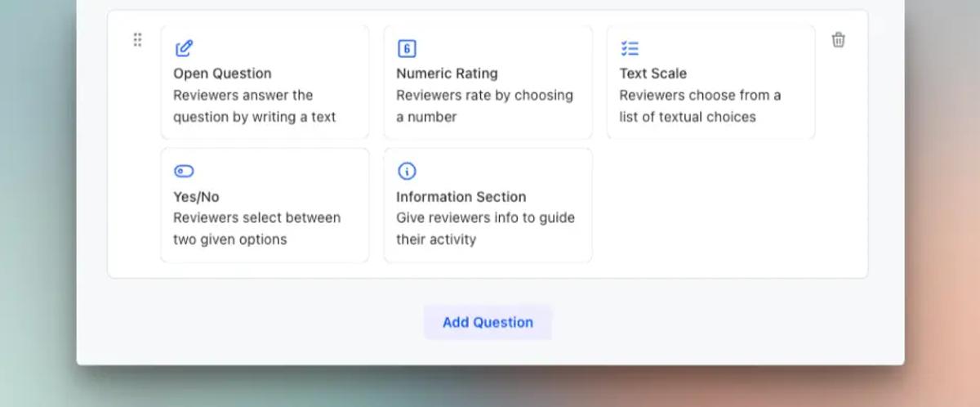Choose the Information Section title

tap(461, 197)
